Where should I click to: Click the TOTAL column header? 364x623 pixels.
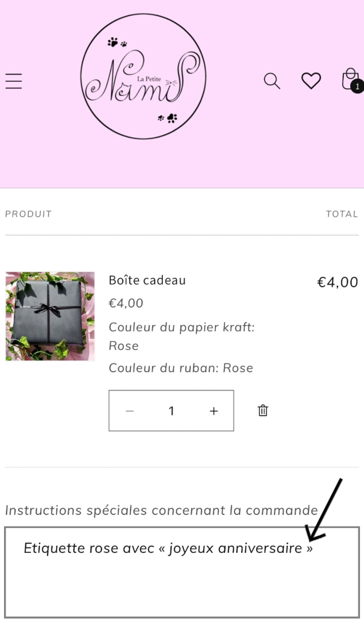click(342, 214)
